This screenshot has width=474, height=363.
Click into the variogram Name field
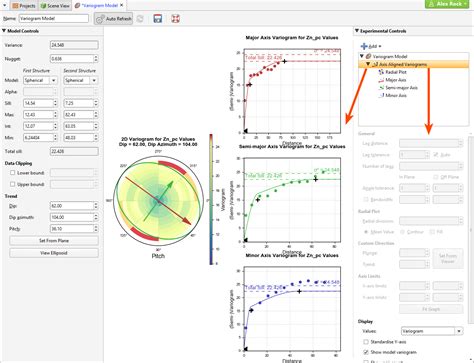point(54,19)
